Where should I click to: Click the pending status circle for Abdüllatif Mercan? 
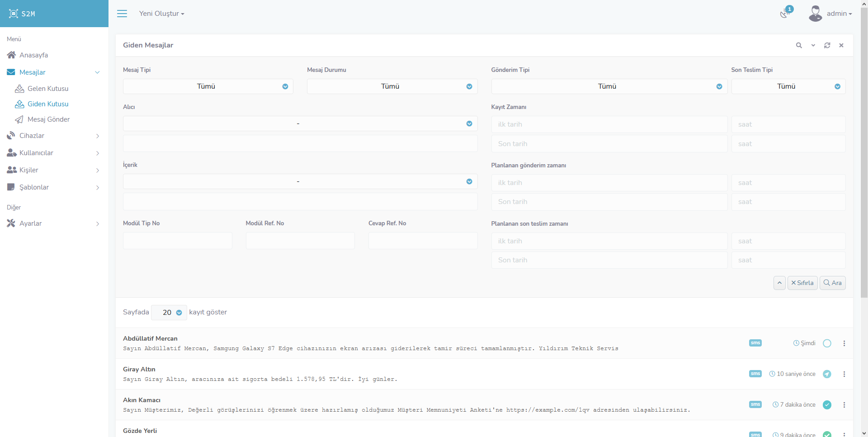(x=827, y=343)
